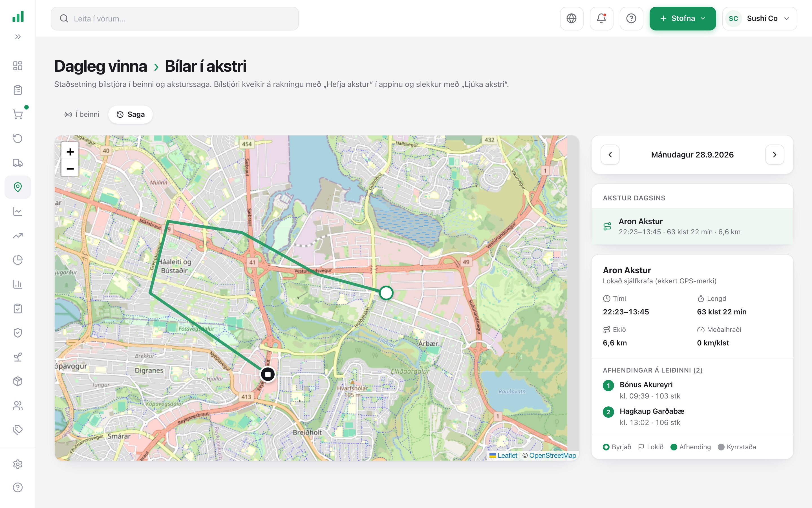Open the sprout plant icon in sidebar
The image size is (812, 508).
18,357
